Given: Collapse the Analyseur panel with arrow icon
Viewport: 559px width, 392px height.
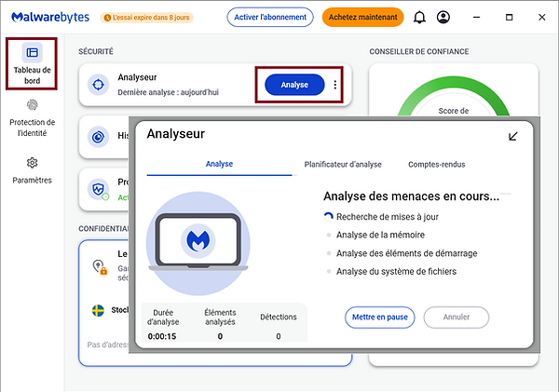Looking at the screenshot, I should point(512,136).
